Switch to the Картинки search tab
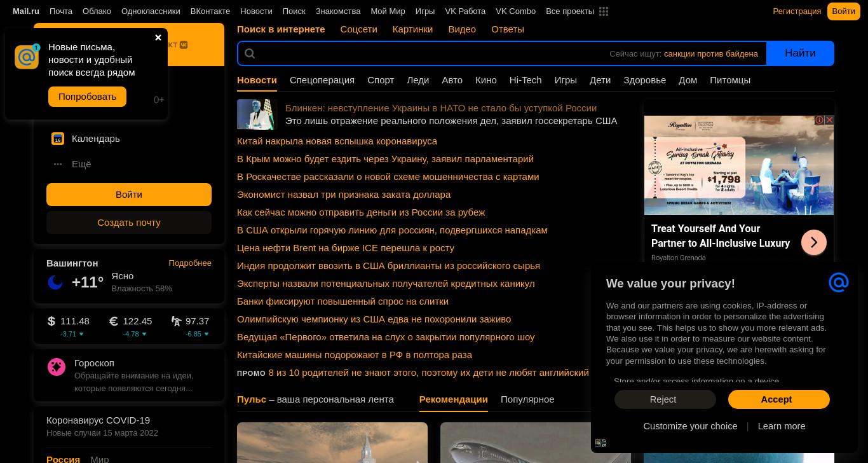 click(x=412, y=29)
